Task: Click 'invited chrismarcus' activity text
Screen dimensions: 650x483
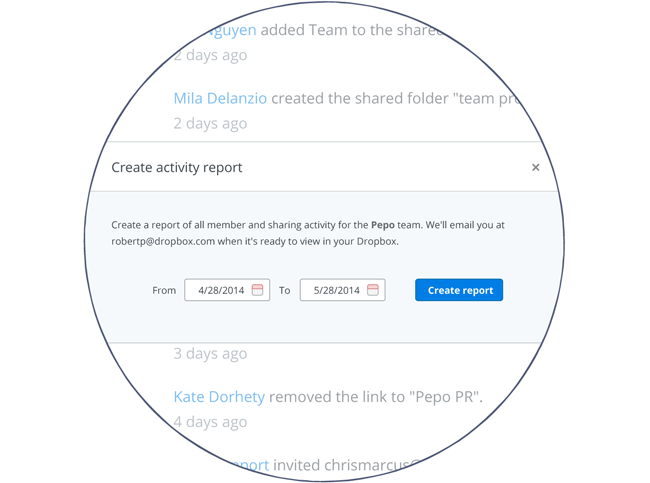Action: pyautogui.click(x=347, y=465)
